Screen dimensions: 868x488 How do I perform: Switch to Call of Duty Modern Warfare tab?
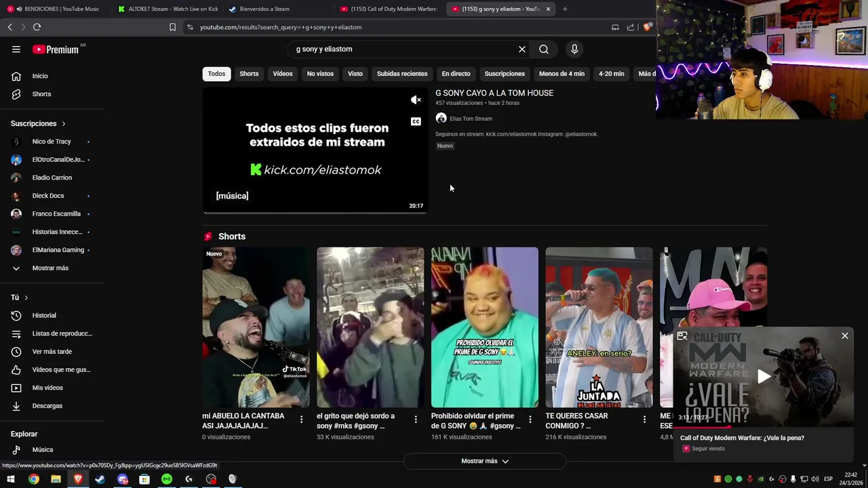point(389,9)
